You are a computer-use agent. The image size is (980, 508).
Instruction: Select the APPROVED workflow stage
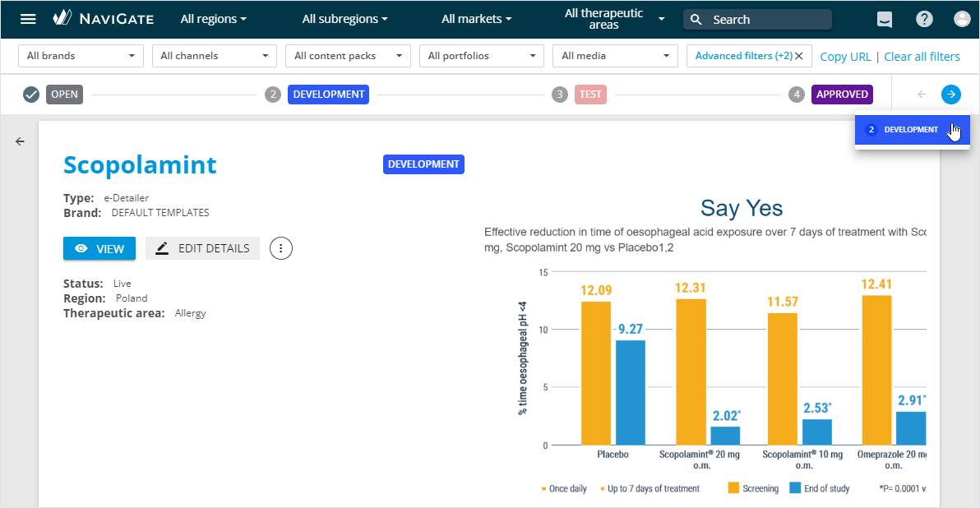(842, 95)
